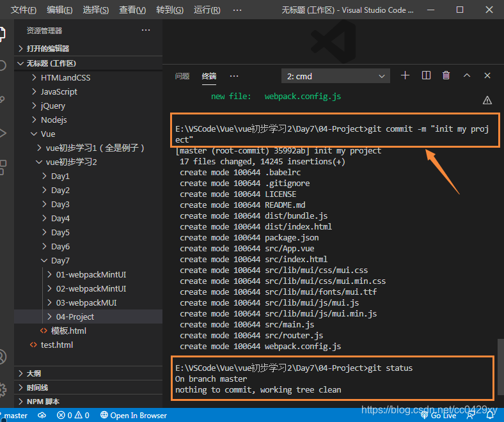Open the menu bar overflow ellipsis
The height and width of the screenshot is (422, 504).
click(237, 10)
